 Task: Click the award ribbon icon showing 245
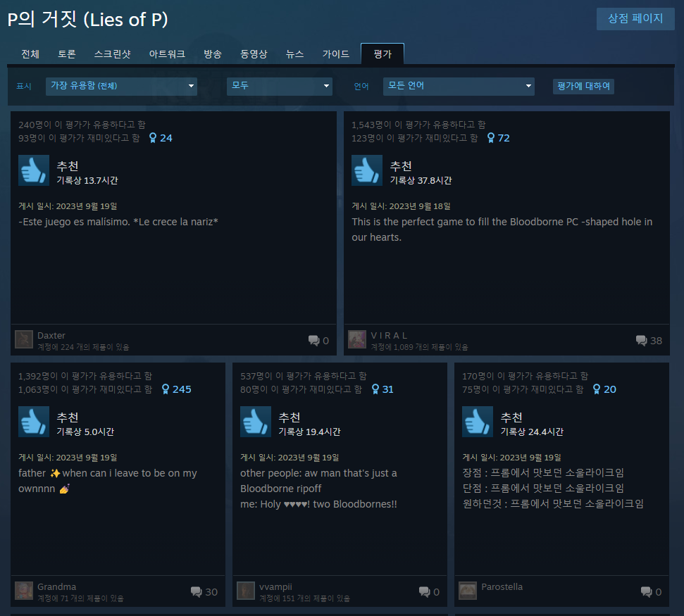point(166,389)
